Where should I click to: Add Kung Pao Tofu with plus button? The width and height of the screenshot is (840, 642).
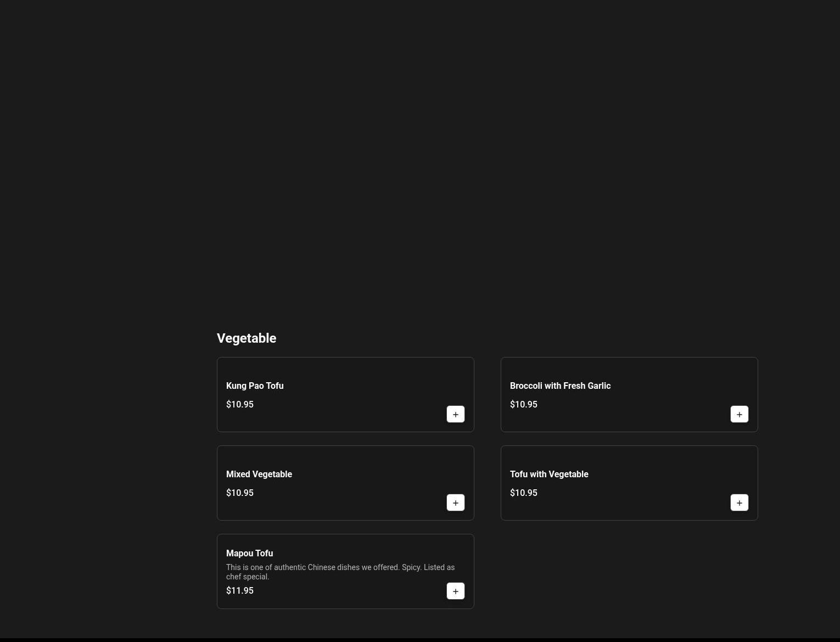point(455,414)
